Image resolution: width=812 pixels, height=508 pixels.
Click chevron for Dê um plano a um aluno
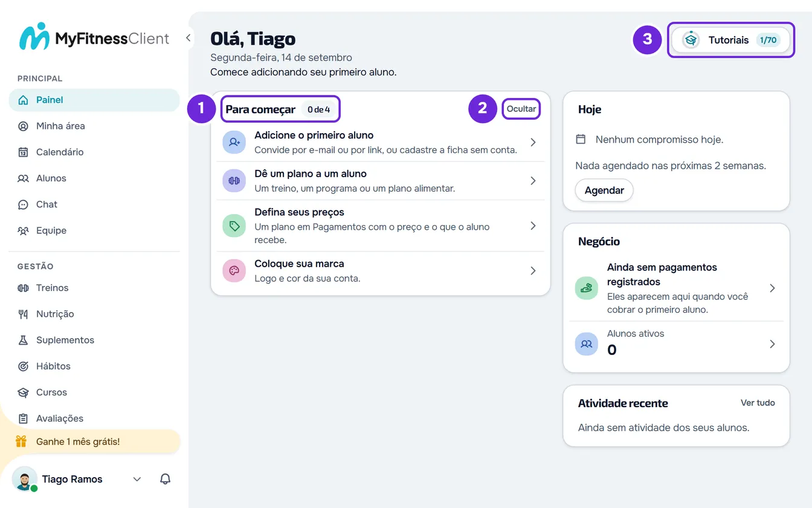(533, 181)
